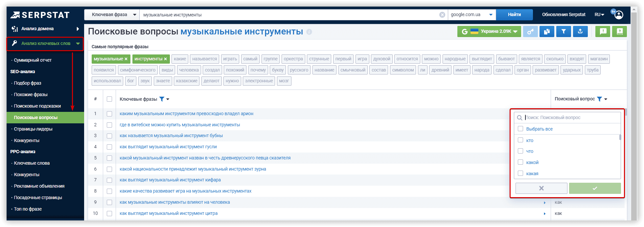
Task: Click the 'Поиск: Поисковый вопрос' filter search field
Action: tap(567, 118)
